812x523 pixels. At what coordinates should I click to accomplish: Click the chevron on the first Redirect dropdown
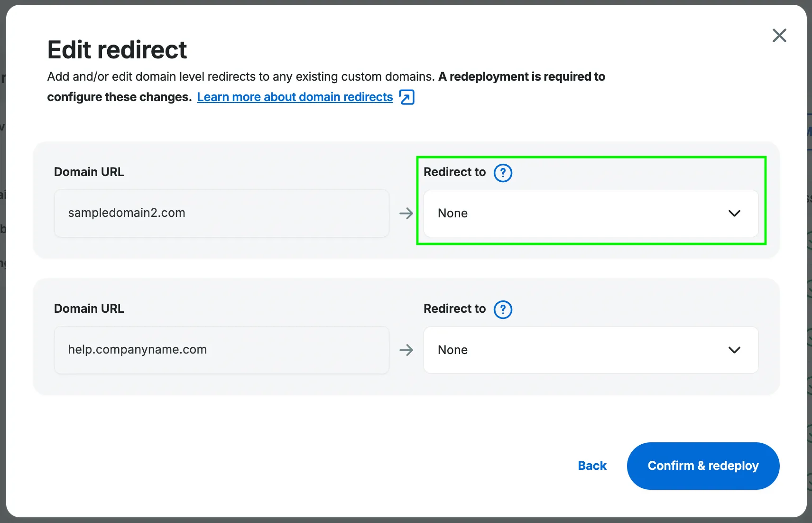(735, 214)
